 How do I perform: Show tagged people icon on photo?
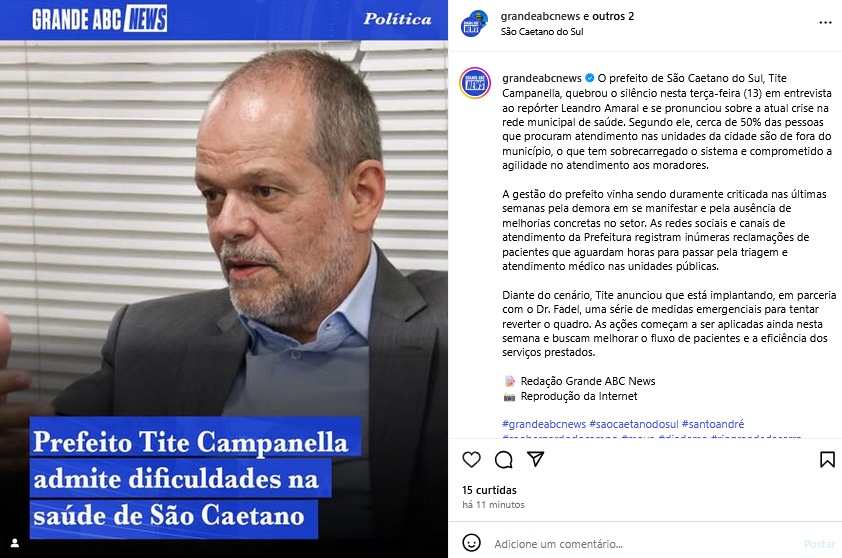point(15,543)
